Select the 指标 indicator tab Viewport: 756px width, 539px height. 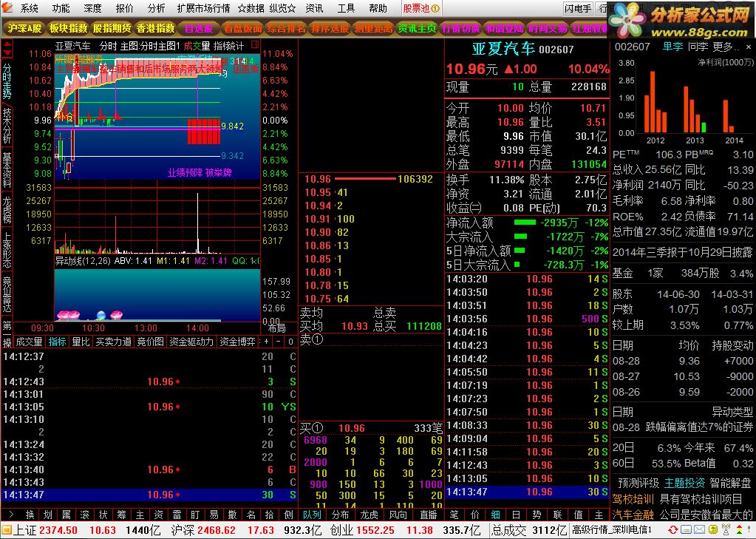tap(58, 342)
